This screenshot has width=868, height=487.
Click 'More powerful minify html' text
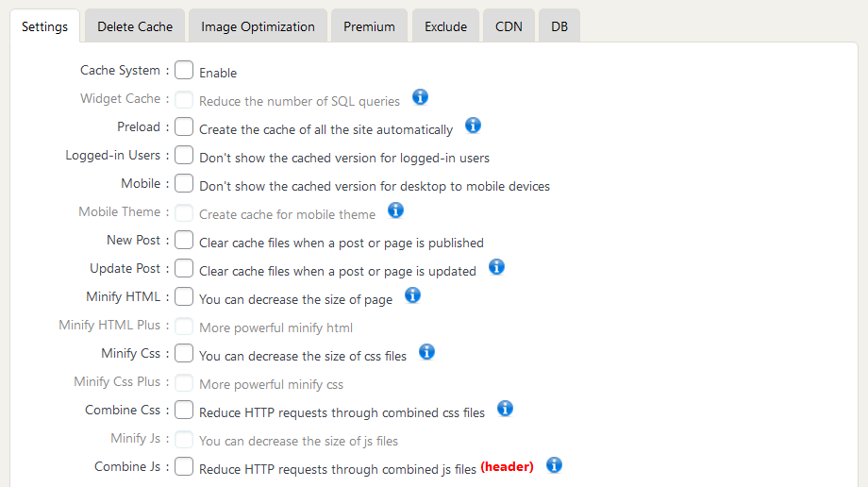point(275,328)
